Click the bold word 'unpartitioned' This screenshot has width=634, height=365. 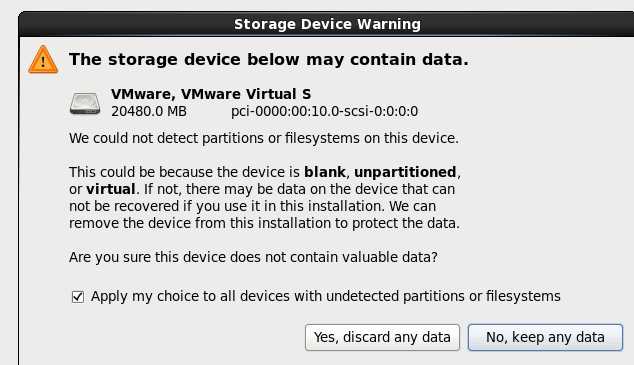tap(405, 173)
